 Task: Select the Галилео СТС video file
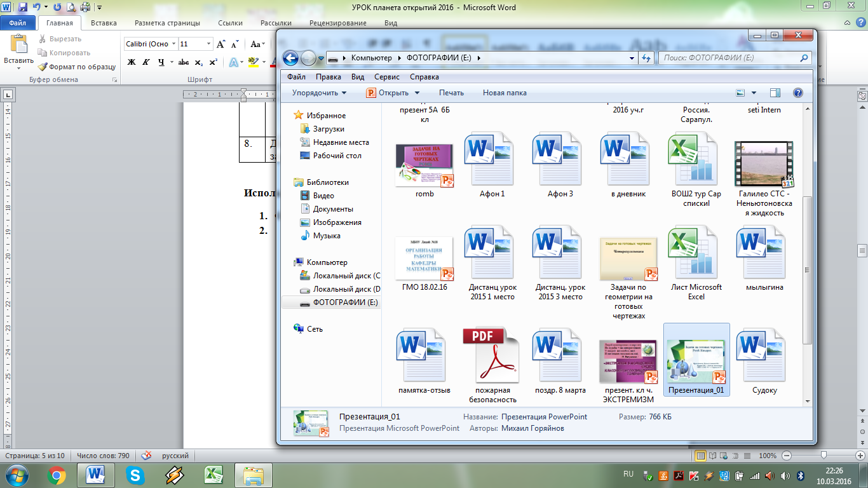click(x=764, y=175)
